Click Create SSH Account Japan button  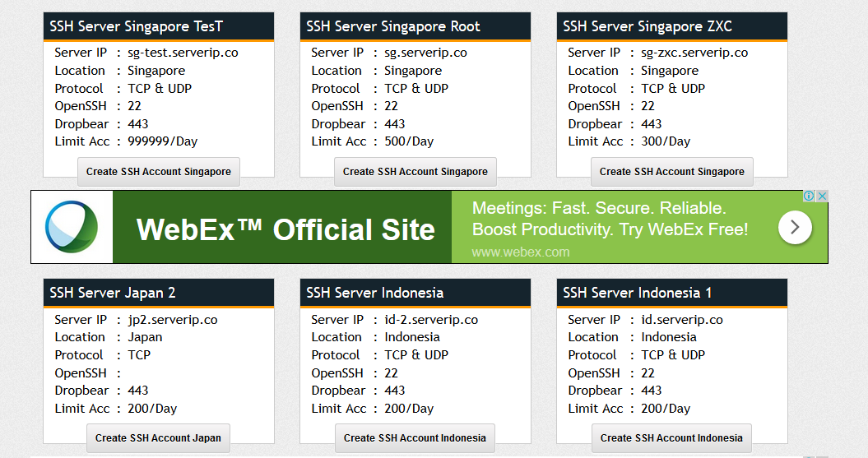(x=158, y=438)
